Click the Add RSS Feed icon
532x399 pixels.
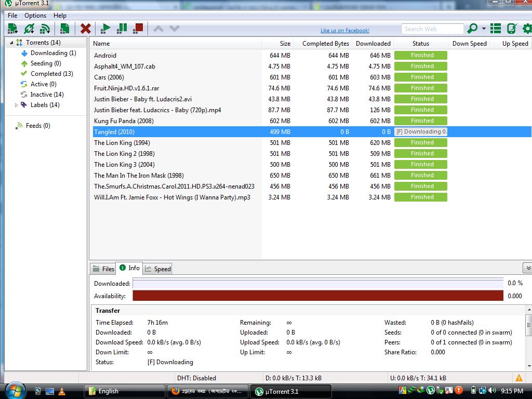tap(45, 29)
